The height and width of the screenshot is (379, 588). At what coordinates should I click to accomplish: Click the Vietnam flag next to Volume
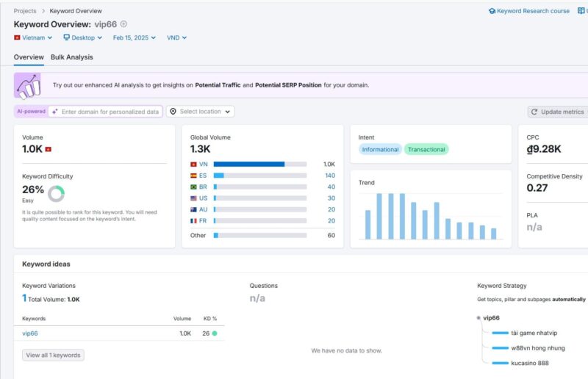(x=49, y=150)
